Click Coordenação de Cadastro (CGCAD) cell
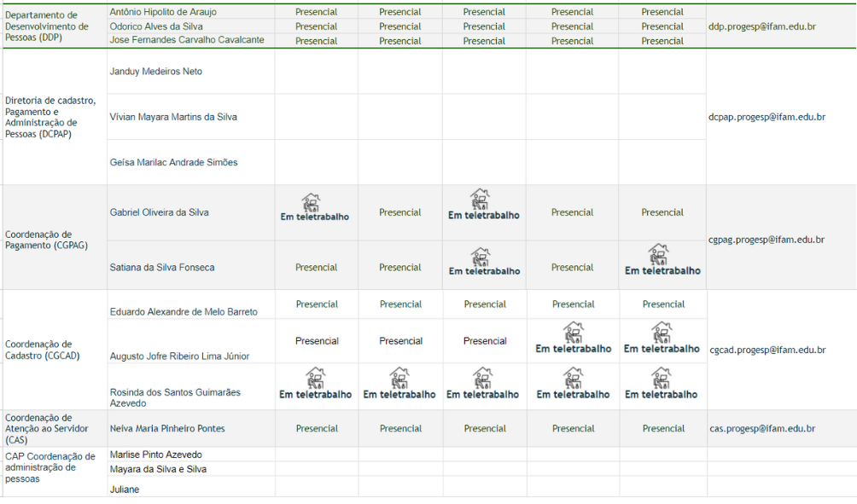 [x=55, y=350]
